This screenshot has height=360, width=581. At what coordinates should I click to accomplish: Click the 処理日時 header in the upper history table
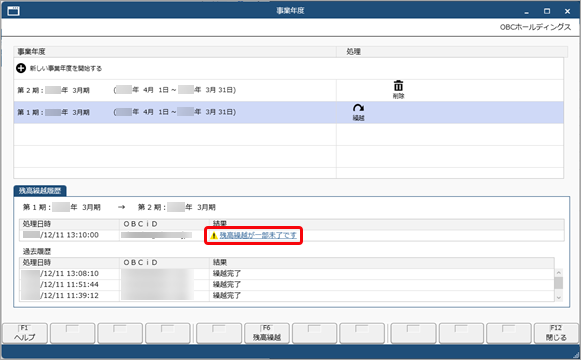pyautogui.click(x=70, y=224)
